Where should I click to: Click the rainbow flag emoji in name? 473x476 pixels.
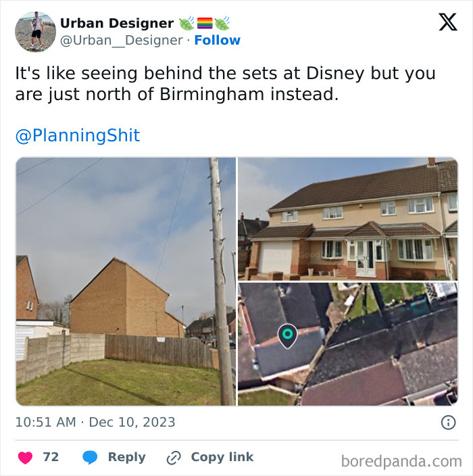[205, 23]
